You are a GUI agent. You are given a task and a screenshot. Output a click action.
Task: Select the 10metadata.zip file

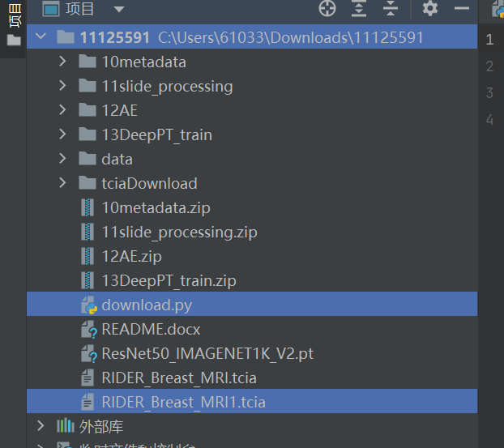point(156,208)
